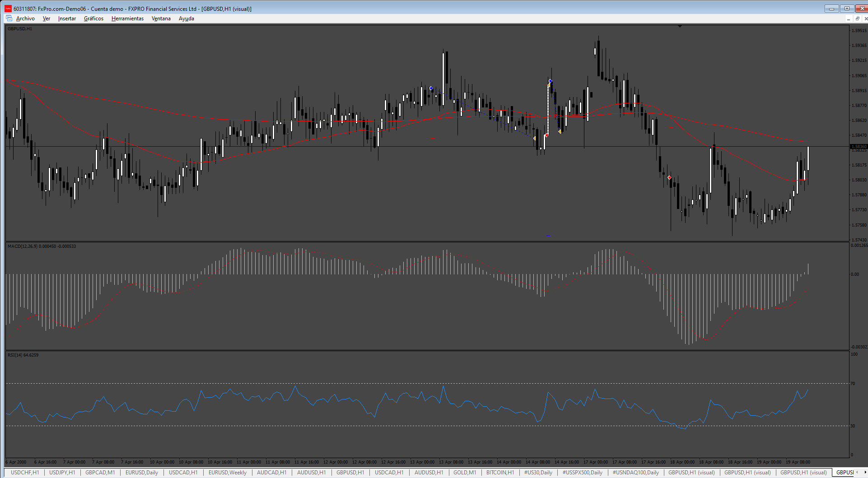This screenshot has height=478, width=868.
Task: Click the FxPro application icon in title bar
Action: pos(8,9)
